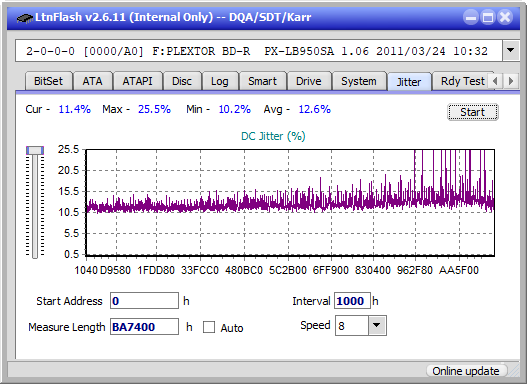
Task: Maximize the LtnFlash window
Action: (x=488, y=17)
